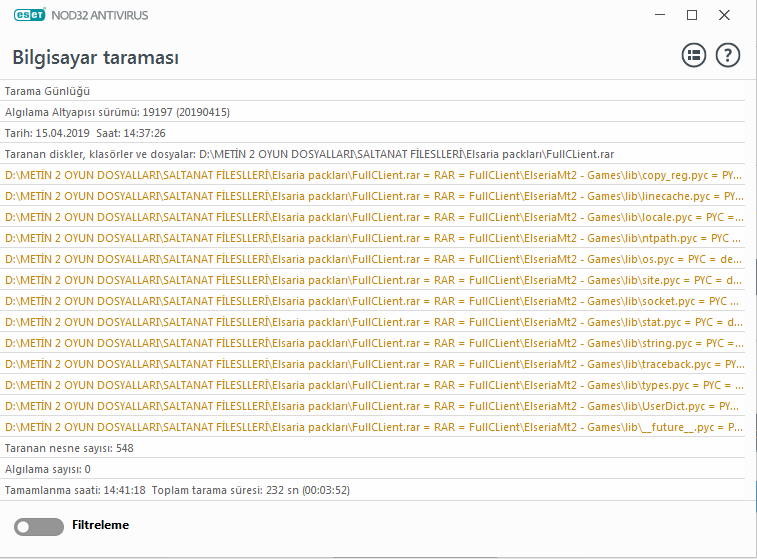
Task: Select the site.pyc log row
Action: [373, 280]
